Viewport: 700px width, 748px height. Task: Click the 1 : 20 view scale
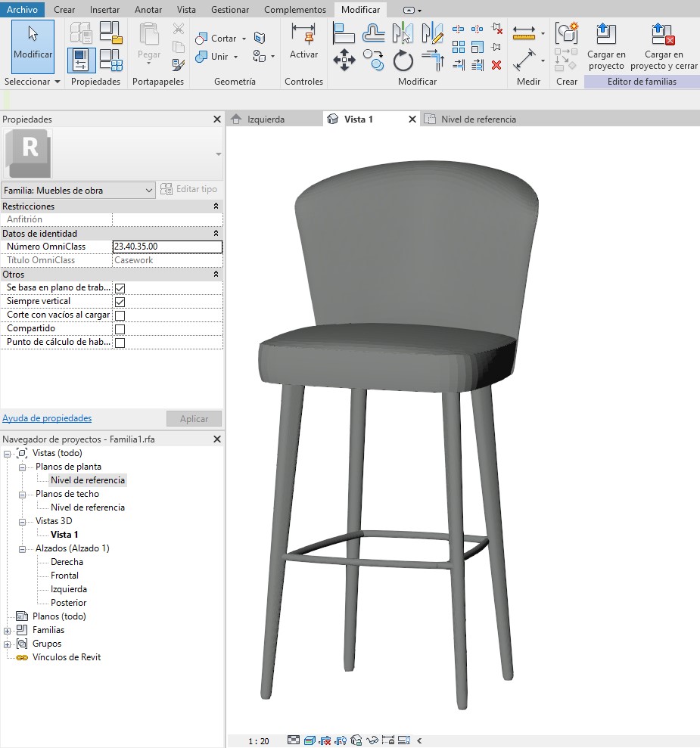259,741
